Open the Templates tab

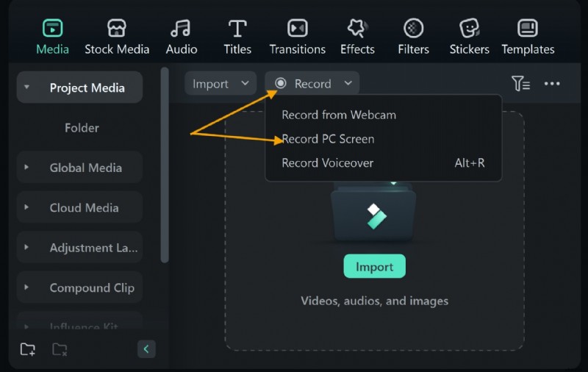[x=528, y=37]
